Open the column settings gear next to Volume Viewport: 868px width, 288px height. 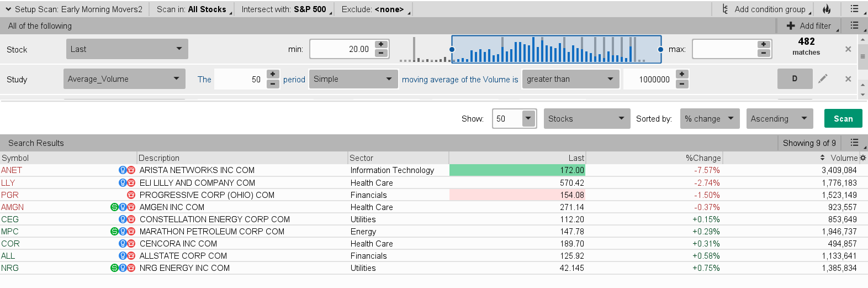tap(863, 158)
